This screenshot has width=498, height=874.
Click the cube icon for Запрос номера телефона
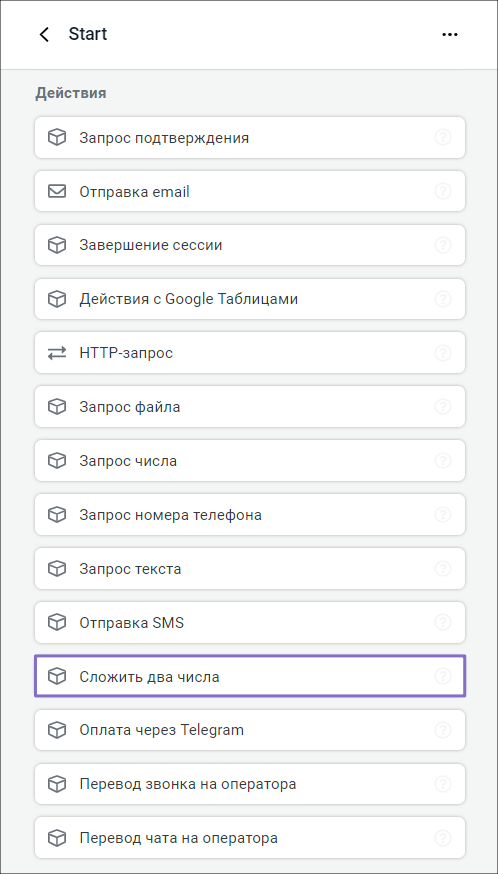click(56, 515)
